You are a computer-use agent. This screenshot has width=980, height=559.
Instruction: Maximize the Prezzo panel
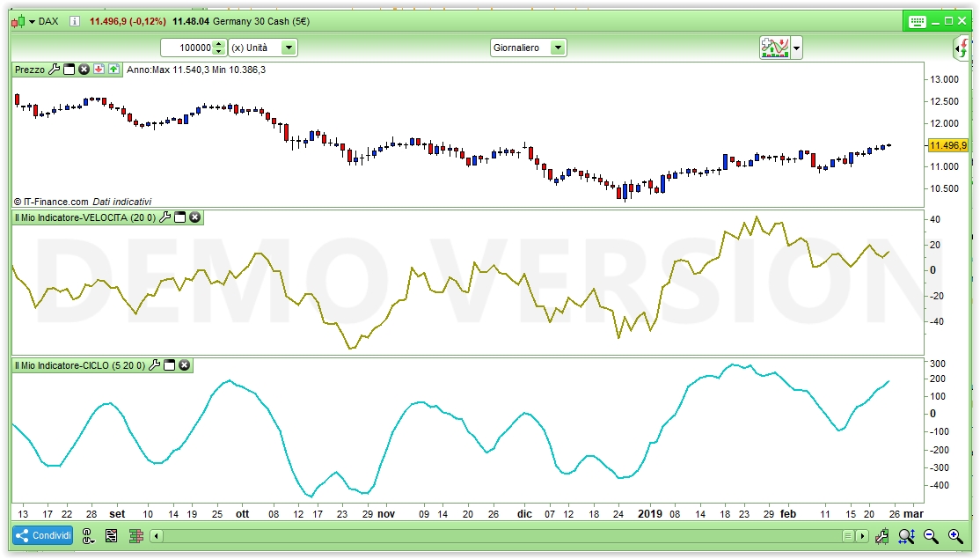coord(69,70)
